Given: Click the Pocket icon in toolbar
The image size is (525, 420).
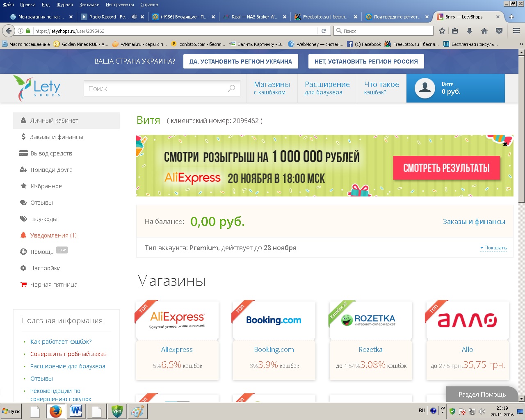Looking at the screenshot, I should [x=499, y=31].
